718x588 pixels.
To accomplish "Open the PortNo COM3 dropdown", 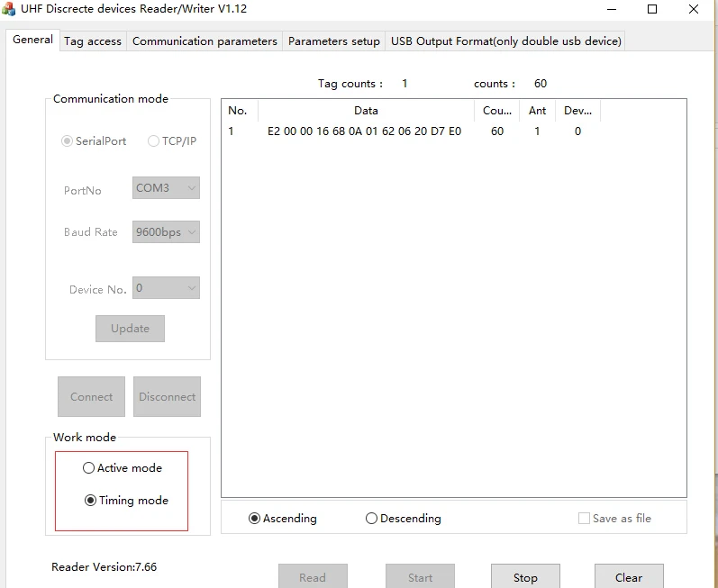I will [166, 187].
